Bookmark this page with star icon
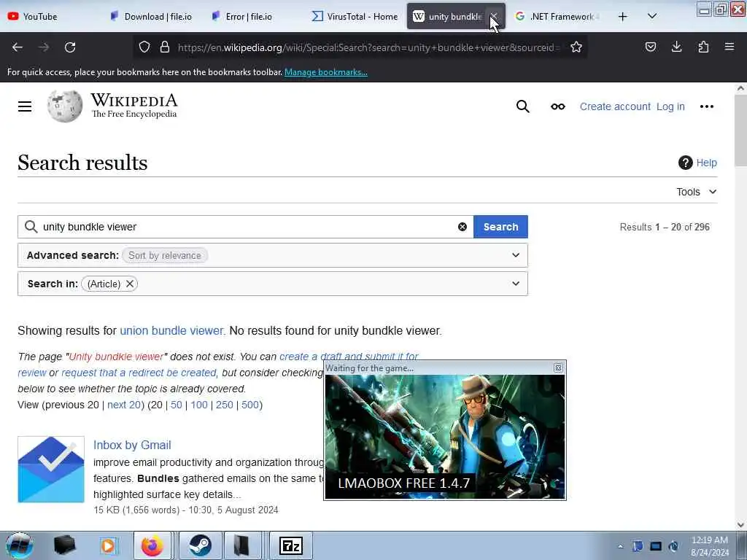The width and height of the screenshot is (747, 560). [x=576, y=47]
